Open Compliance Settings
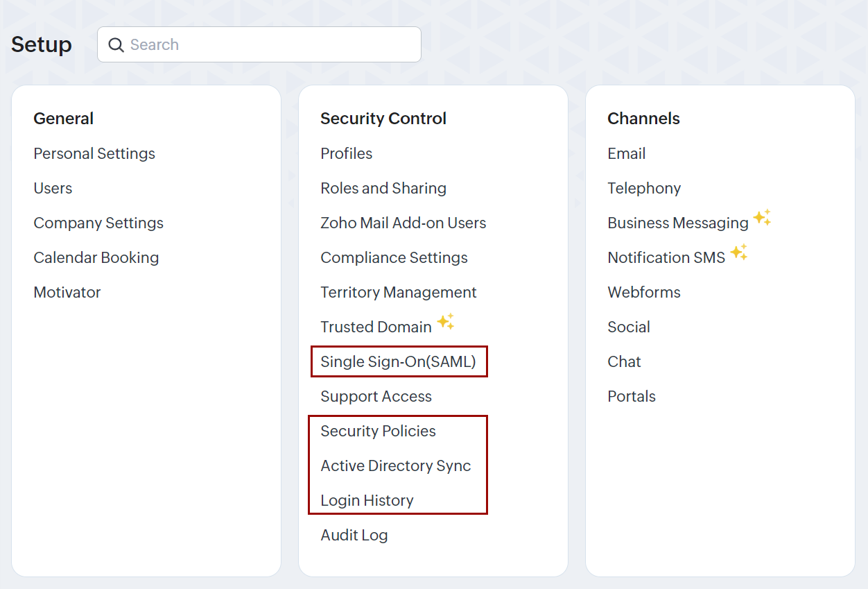The height and width of the screenshot is (589, 868). tap(394, 257)
